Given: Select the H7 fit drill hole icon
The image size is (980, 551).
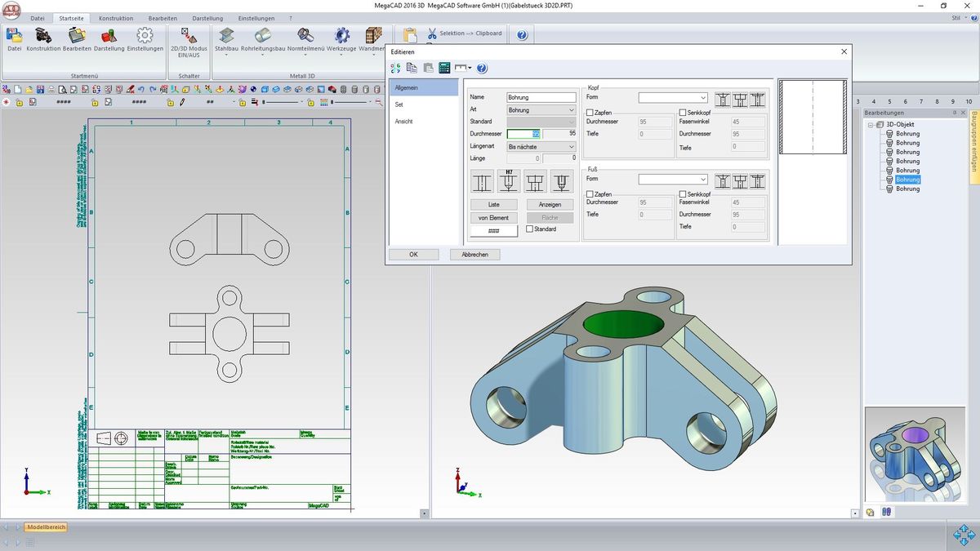Looking at the screenshot, I should tap(509, 180).
